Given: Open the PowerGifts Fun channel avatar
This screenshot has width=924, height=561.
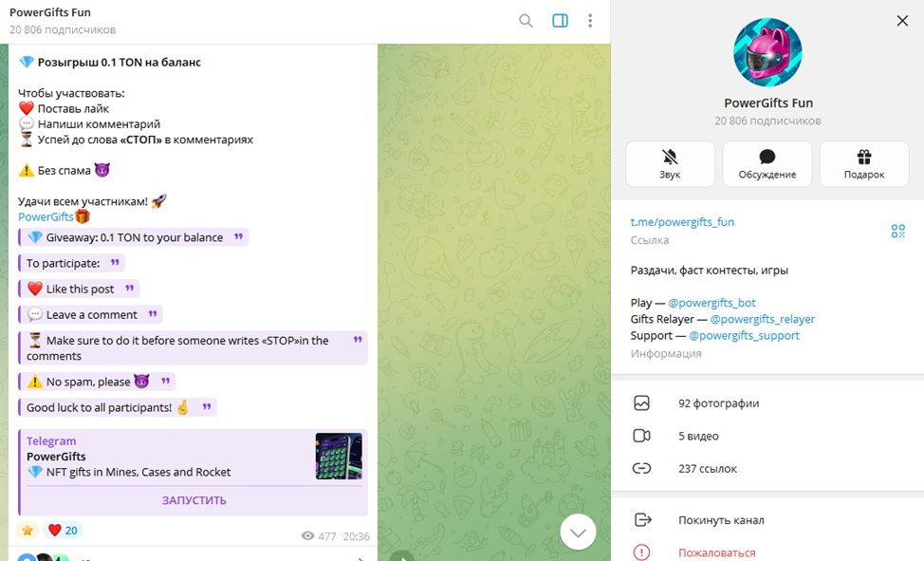Looking at the screenshot, I should (767, 52).
